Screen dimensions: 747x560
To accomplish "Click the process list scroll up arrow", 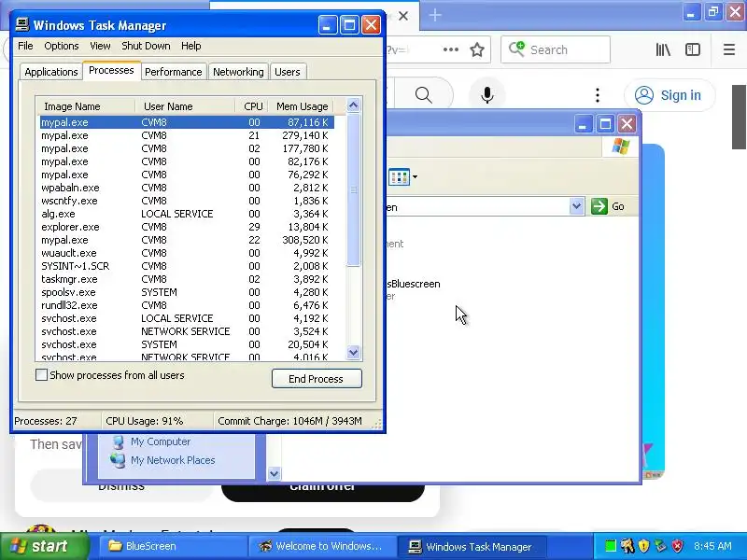I will [x=354, y=105].
